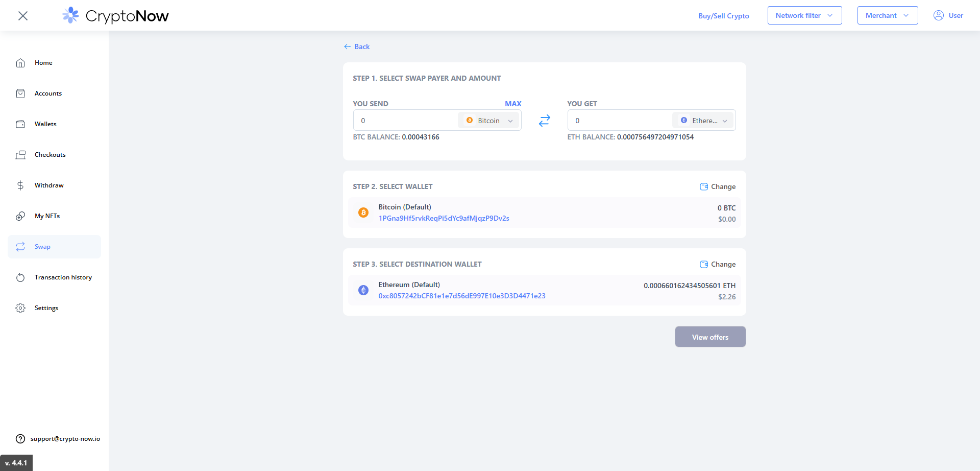Select Swap in the sidebar
This screenshot has width=980, height=471.
[x=54, y=247]
